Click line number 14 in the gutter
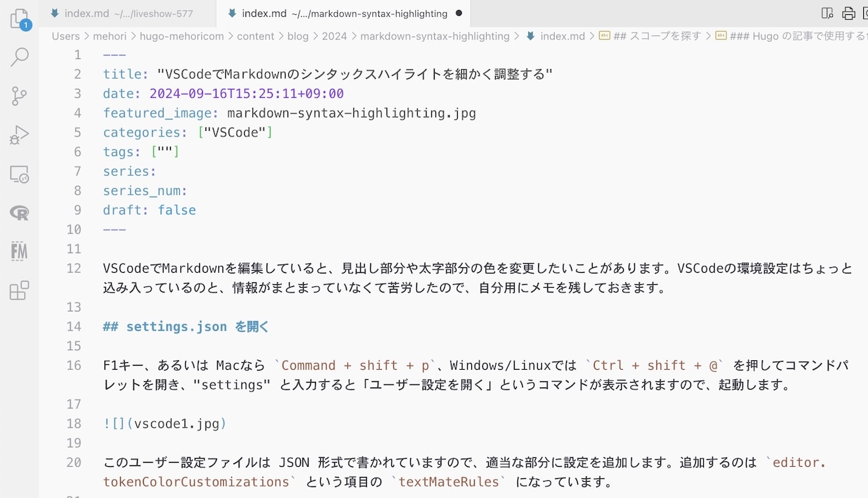 73,327
